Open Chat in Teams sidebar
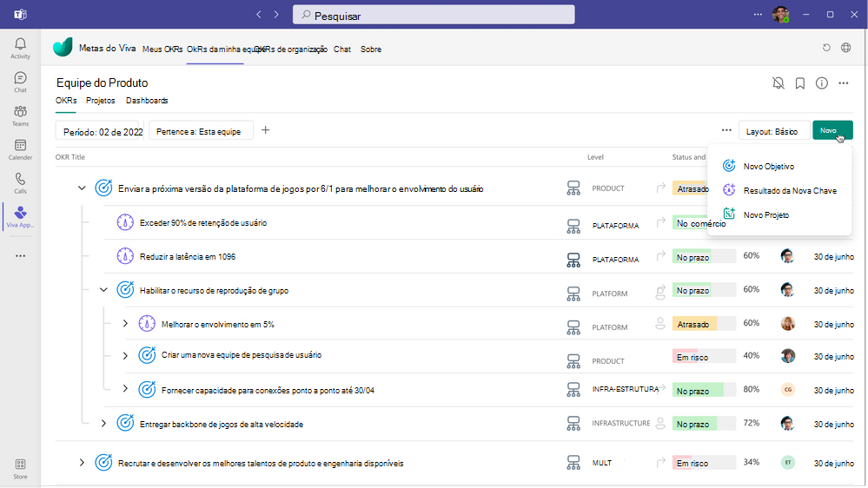Screen dimensions: 868x488 coord(20,82)
